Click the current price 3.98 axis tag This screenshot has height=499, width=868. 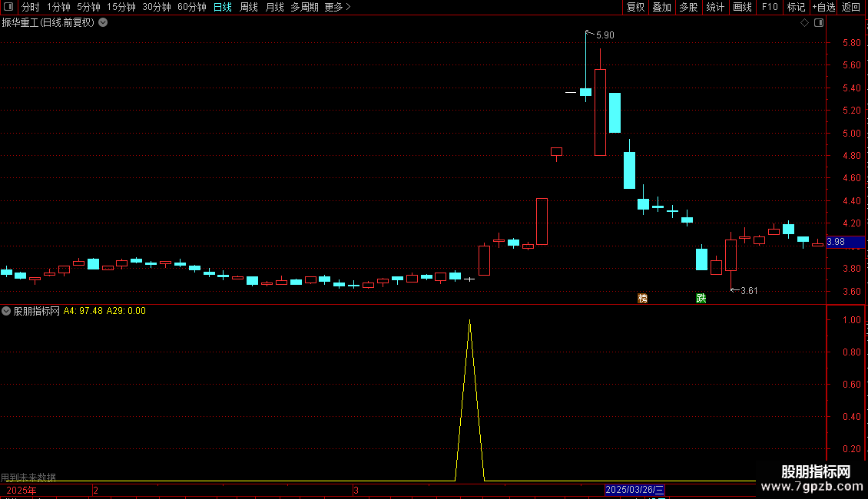[x=845, y=242]
